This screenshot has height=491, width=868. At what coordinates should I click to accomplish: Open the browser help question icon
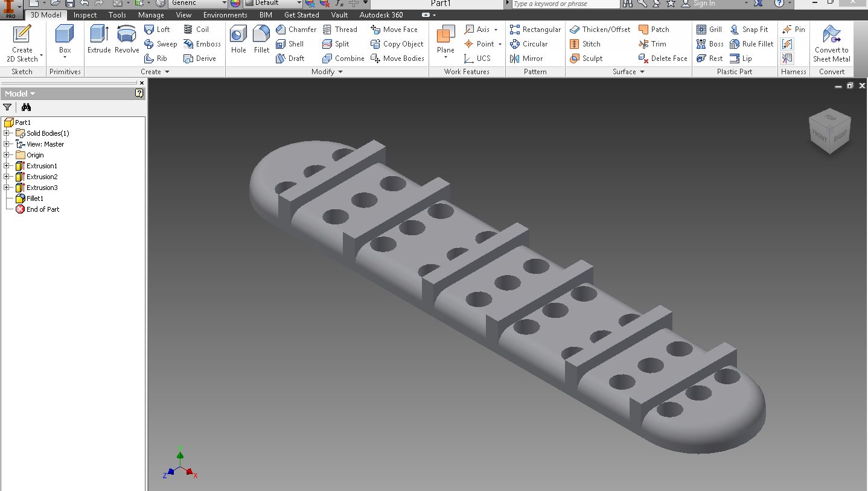click(x=139, y=93)
